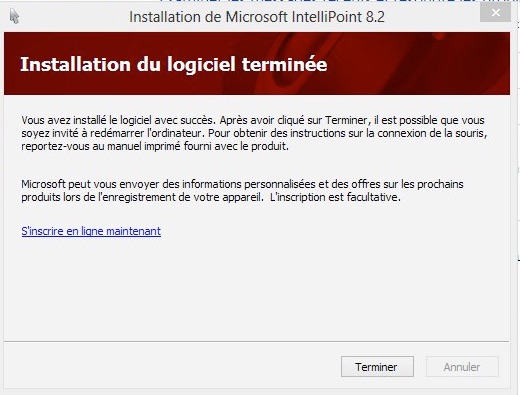
Task: Click the phrase redémarrer l'ordinateur in the text
Action: coord(146,133)
